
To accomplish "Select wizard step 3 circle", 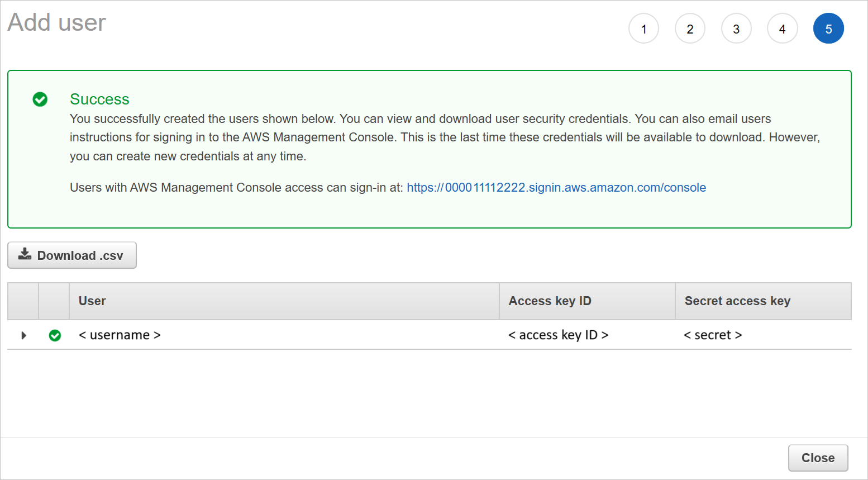I will (x=736, y=28).
